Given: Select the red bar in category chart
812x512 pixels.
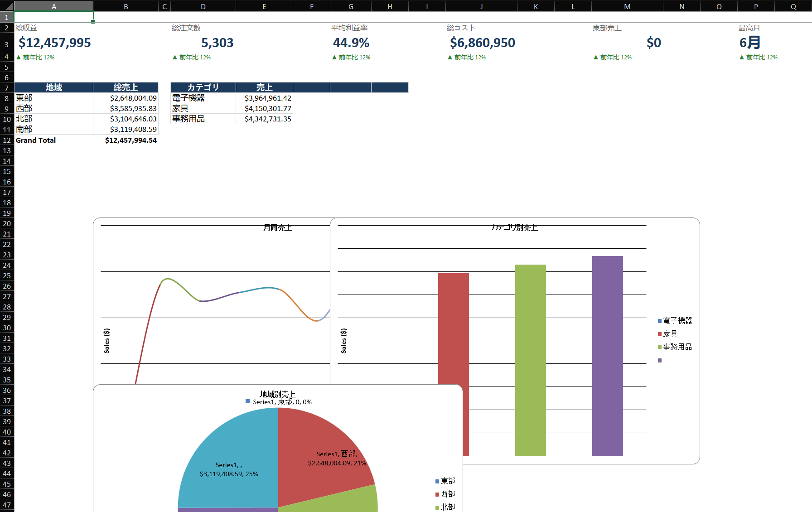Looking at the screenshot, I should click(x=454, y=328).
